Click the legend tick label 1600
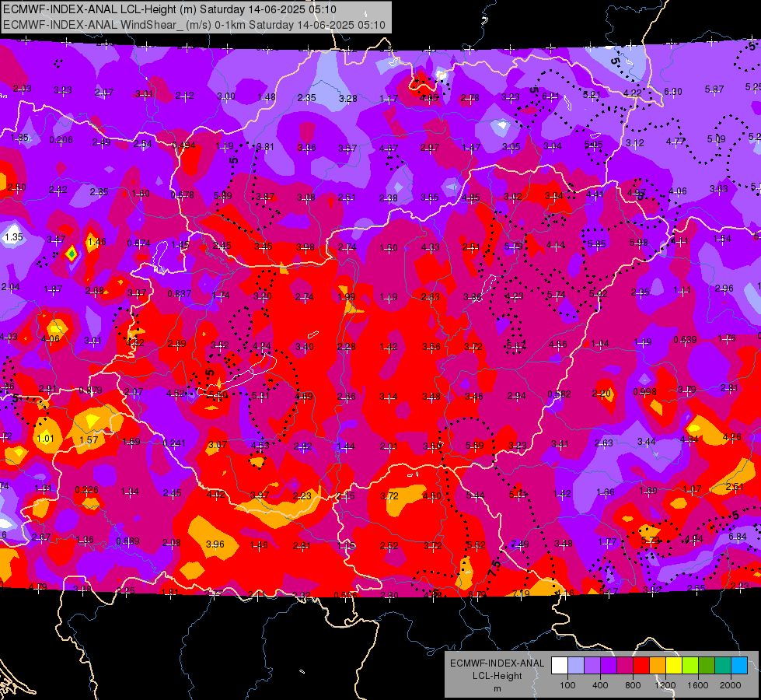The image size is (761, 700). pyautogui.click(x=698, y=685)
